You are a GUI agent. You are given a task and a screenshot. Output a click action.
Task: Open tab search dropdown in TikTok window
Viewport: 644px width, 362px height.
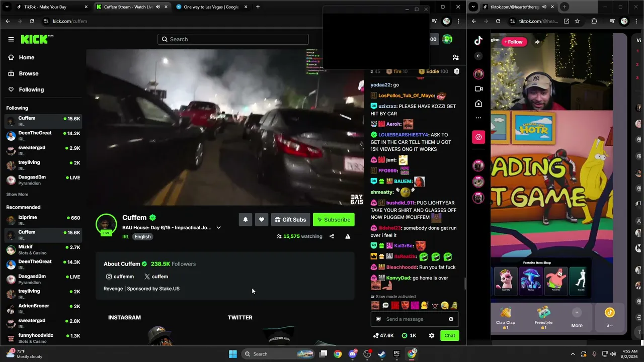coord(473,7)
